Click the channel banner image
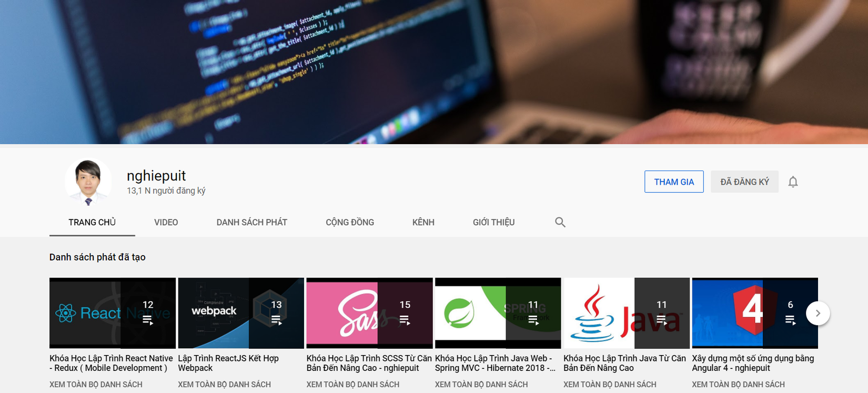 434,72
